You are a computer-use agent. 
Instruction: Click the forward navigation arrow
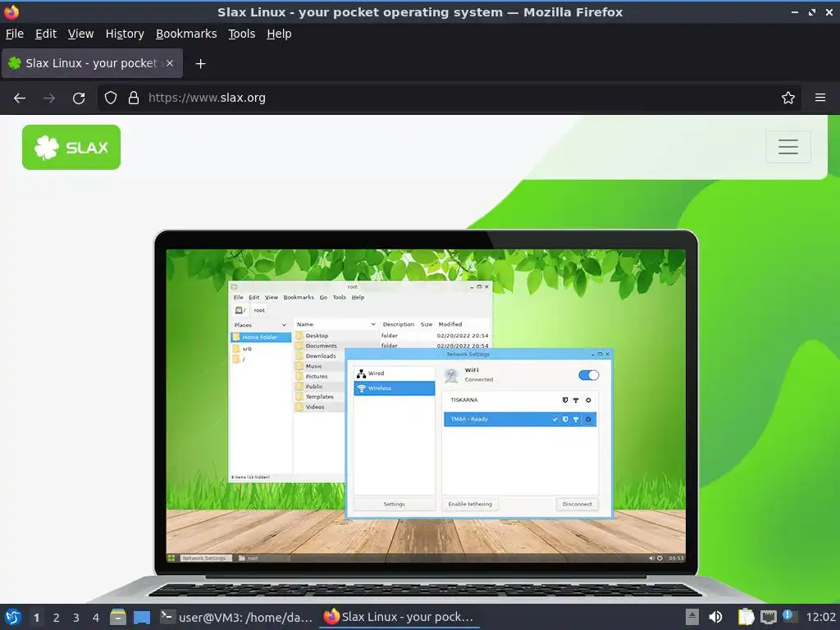pyautogui.click(x=48, y=98)
